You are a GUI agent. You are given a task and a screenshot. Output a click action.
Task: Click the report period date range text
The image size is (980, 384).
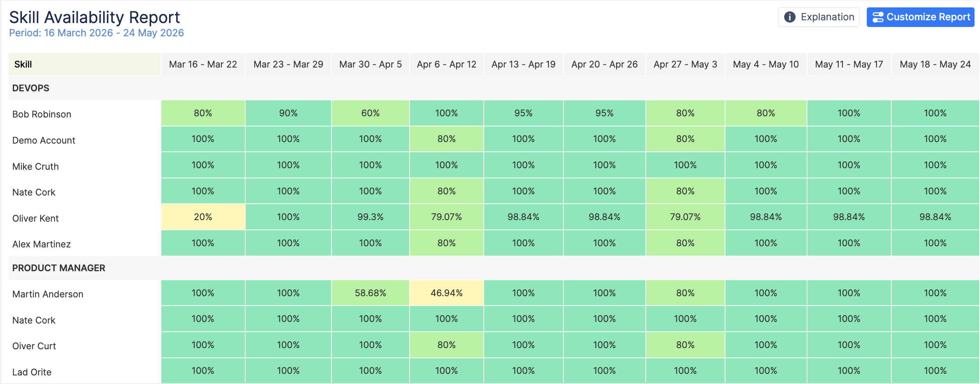[96, 33]
